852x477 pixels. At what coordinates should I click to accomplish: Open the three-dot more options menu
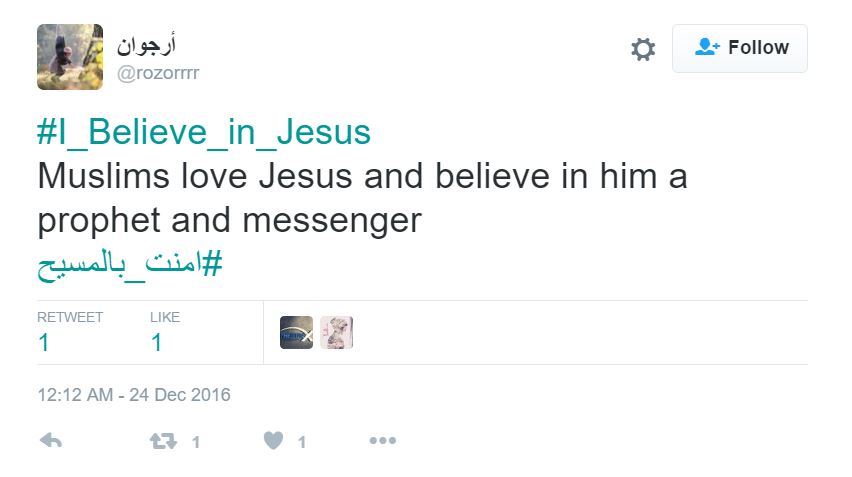coord(383,441)
